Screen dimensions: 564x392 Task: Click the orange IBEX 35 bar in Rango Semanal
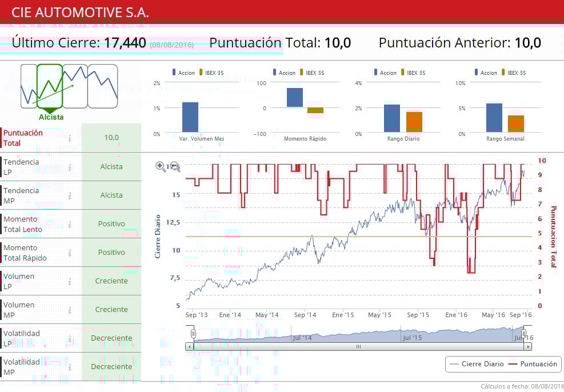(516, 123)
